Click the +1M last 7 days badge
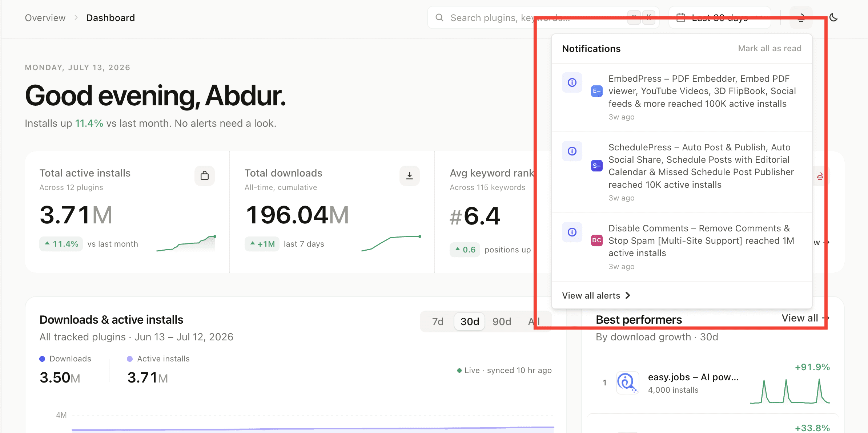Viewport: 868px width, 433px height. (x=262, y=244)
